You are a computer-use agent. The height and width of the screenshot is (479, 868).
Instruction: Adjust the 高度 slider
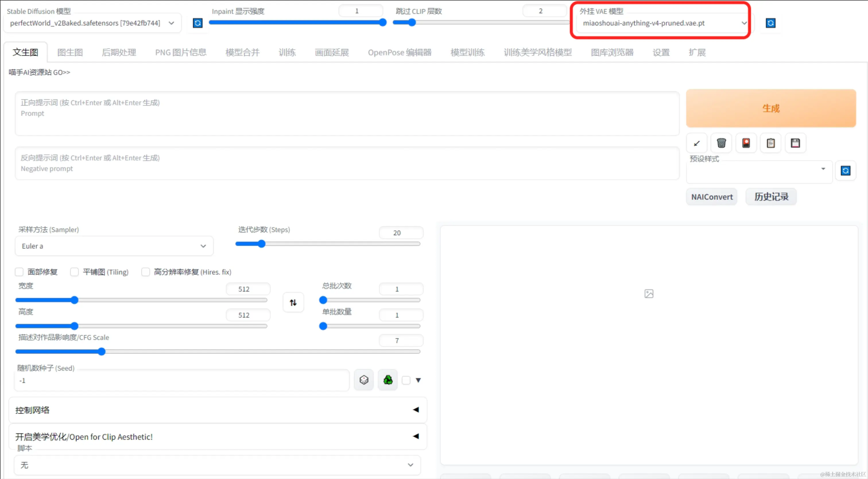(141, 326)
